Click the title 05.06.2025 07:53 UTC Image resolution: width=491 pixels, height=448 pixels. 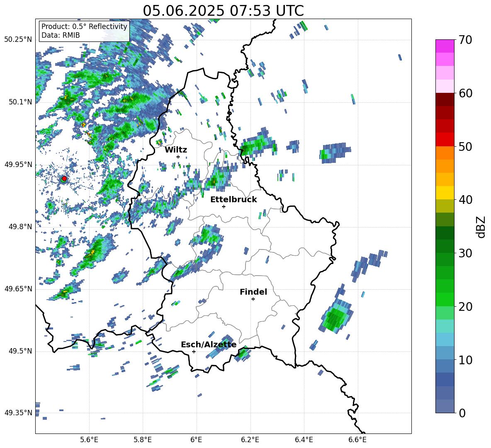(223, 11)
